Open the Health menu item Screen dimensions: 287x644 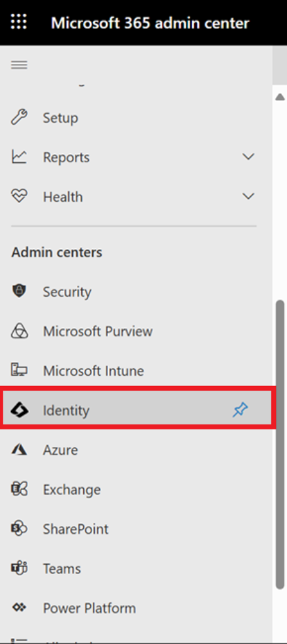click(136, 196)
